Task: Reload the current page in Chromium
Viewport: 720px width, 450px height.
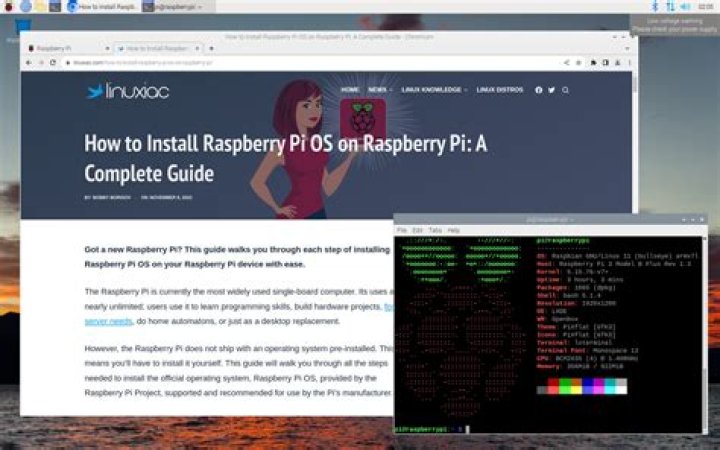Action: click(53, 62)
